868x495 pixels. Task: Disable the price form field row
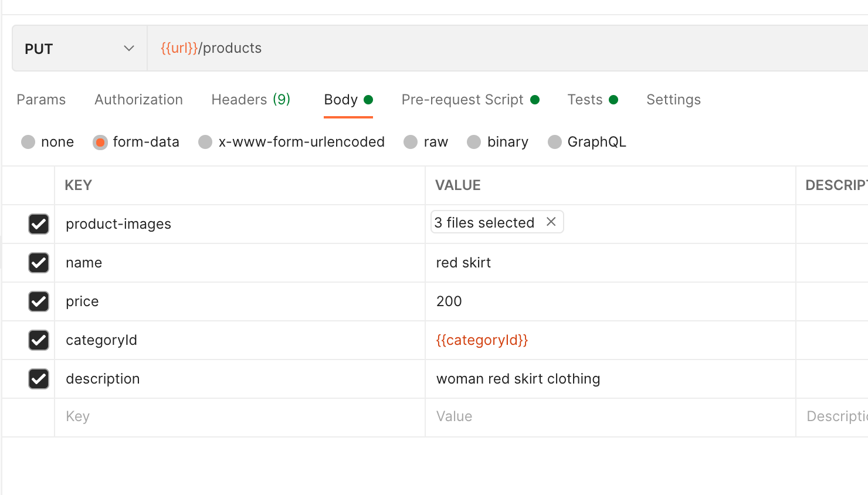click(x=38, y=301)
